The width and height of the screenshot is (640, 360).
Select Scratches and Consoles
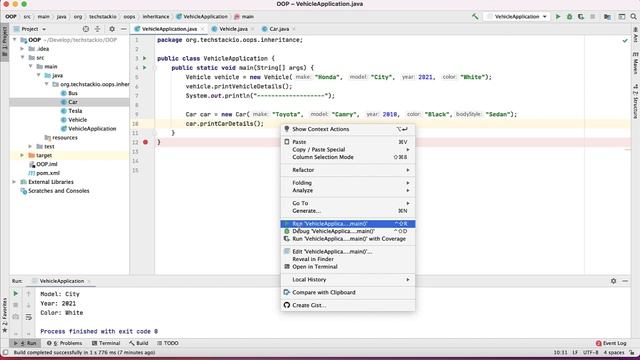click(58, 191)
